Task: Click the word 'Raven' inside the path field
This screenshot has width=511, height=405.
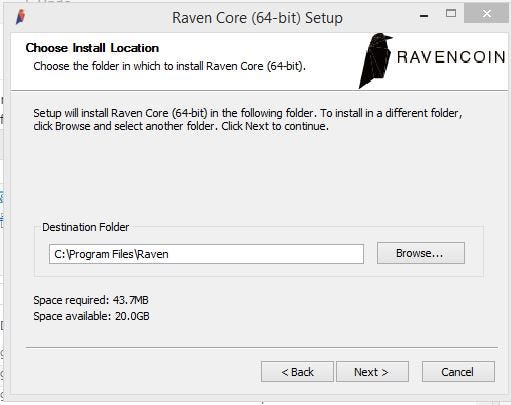Action: click(153, 254)
